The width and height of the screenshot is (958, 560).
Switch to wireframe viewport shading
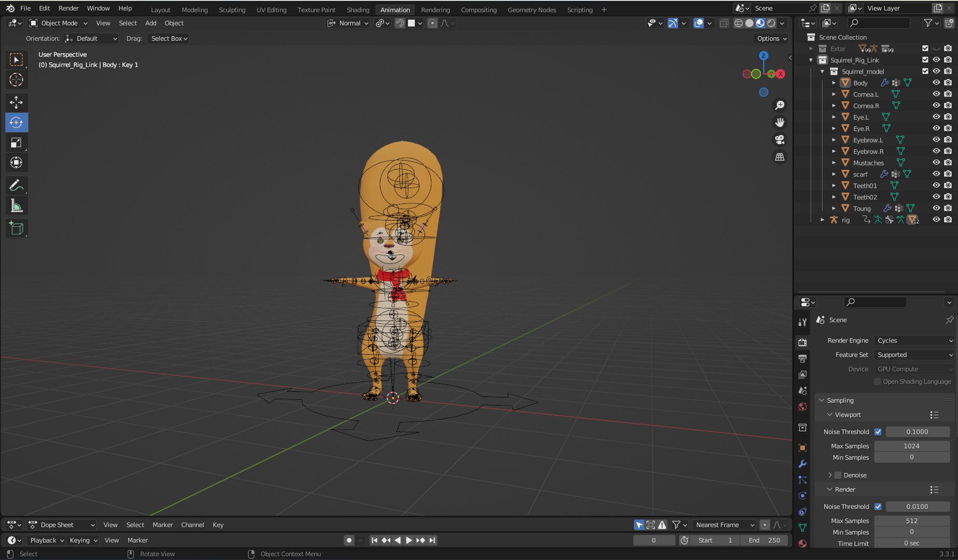738,23
